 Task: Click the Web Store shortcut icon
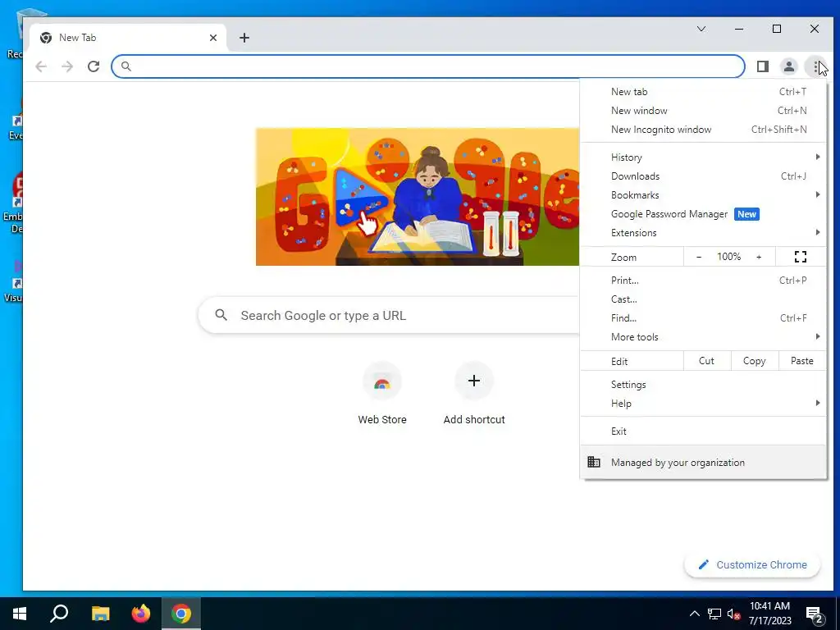[x=382, y=381]
